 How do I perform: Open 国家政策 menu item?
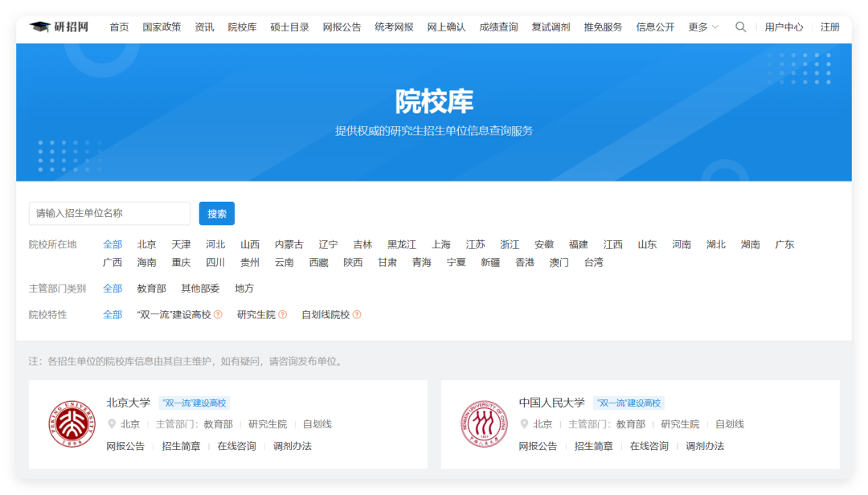coord(162,27)
